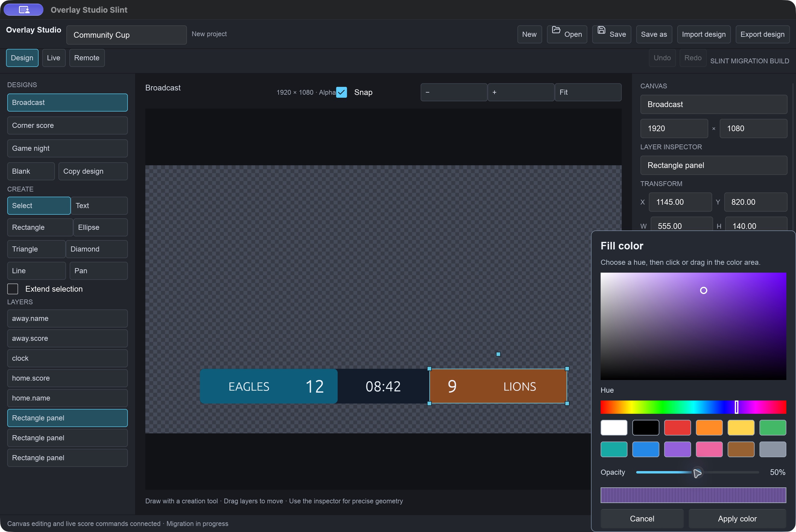Pick the red color swatch
The height and width of the screenshot is (532, 796).
[677, 428]
